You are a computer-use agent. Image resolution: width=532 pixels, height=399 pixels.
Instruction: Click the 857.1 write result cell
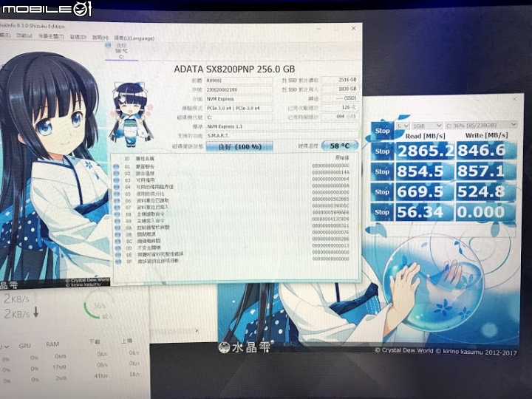485,171
